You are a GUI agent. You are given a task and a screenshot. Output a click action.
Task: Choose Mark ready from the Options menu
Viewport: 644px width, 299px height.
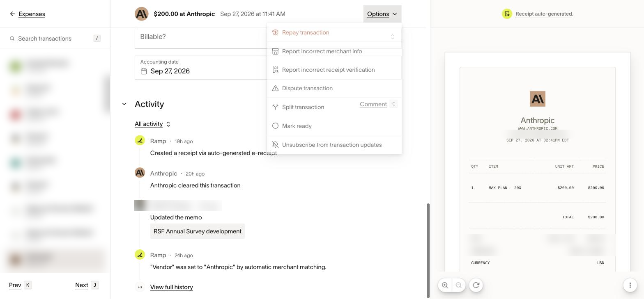334,126
